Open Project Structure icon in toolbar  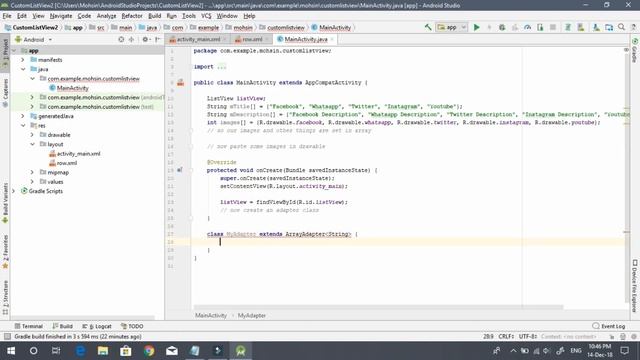[609, 27]
